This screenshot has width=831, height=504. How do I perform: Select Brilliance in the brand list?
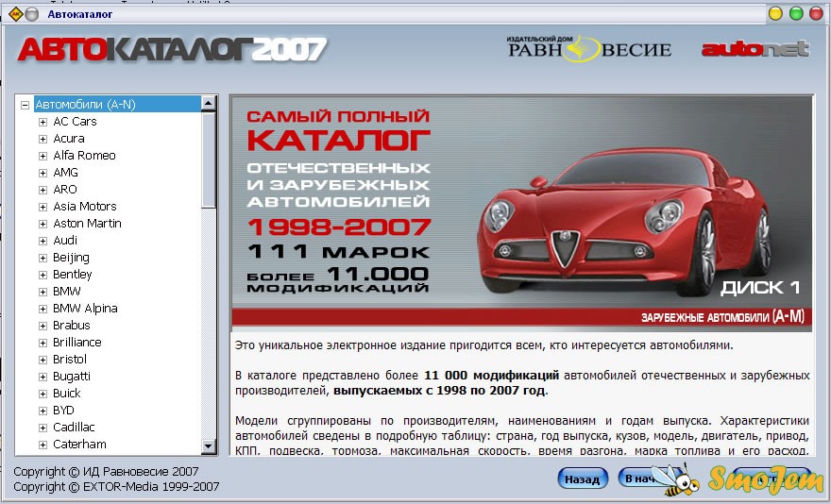(77, 343)
